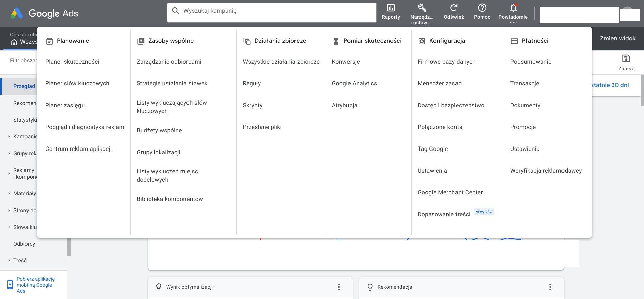The image size is (644, 299).
Task: Open Grupy lokalizacji
Action: 158,152
